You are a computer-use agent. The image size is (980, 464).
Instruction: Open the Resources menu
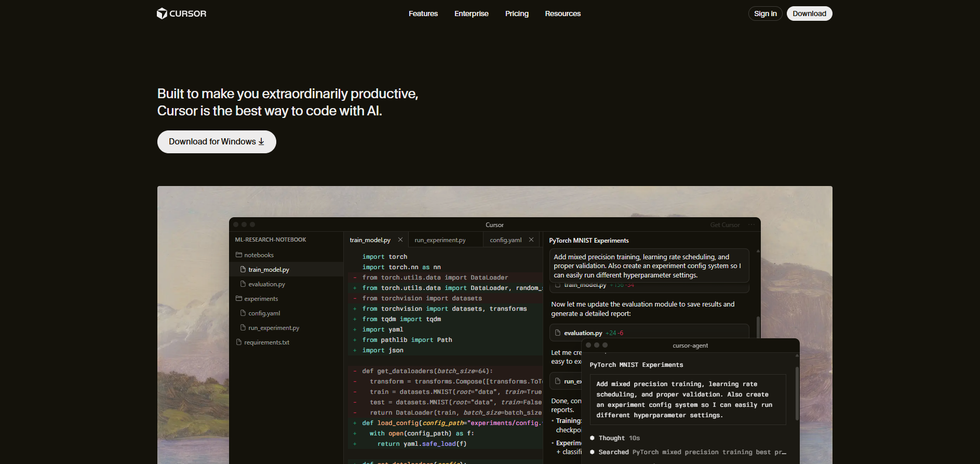tap(562, 14)
